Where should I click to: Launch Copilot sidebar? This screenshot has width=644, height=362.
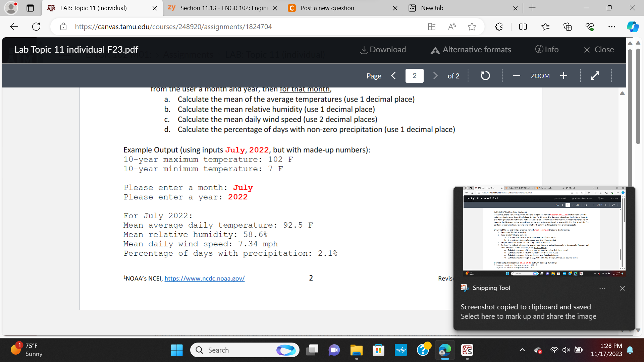[633, 27]
